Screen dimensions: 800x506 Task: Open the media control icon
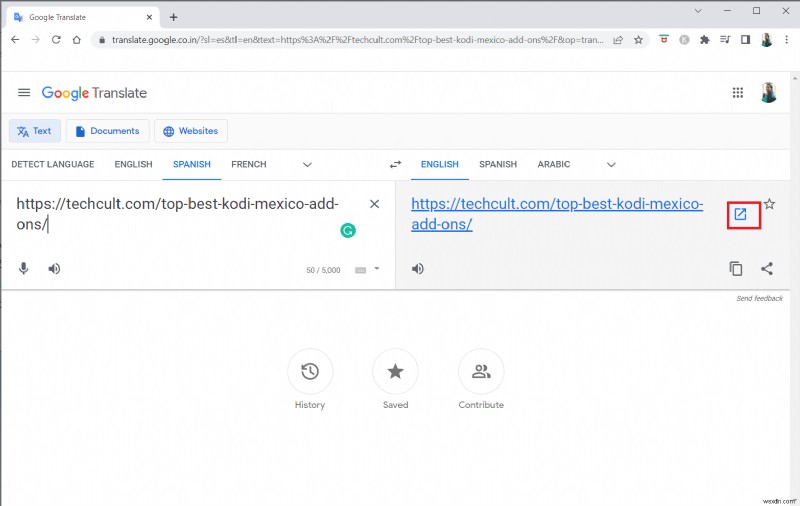[x=725, y=39]
